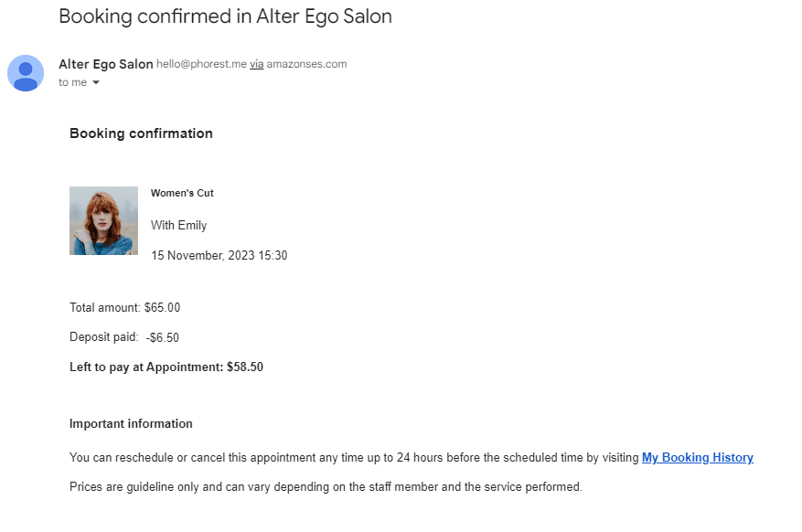Click the appointment date 15 November, 2023 15:30
802x532 pixels.
tap(219, 256)
